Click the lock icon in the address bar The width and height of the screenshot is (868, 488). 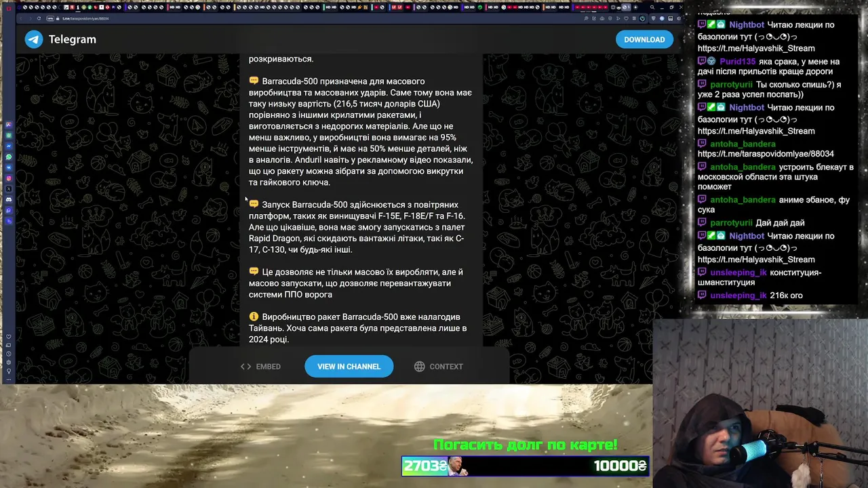pyautogui.click(x=58, y=18)
